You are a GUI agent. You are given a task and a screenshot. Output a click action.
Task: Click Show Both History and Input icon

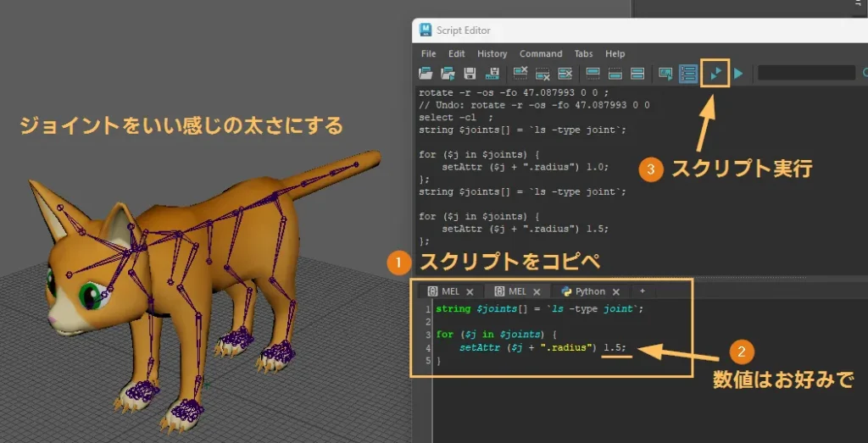(637, 73)
